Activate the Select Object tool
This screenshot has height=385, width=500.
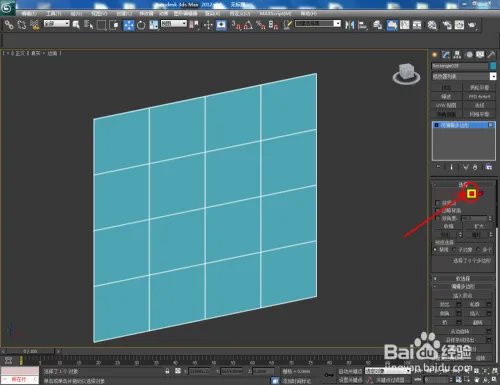coord(76,25)
